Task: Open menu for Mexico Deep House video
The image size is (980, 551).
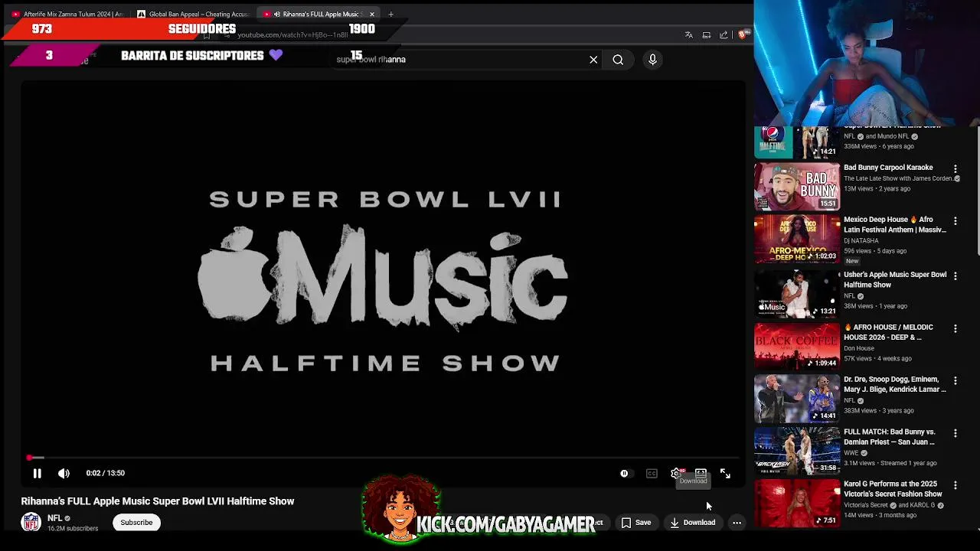Action: click(955, 220)
